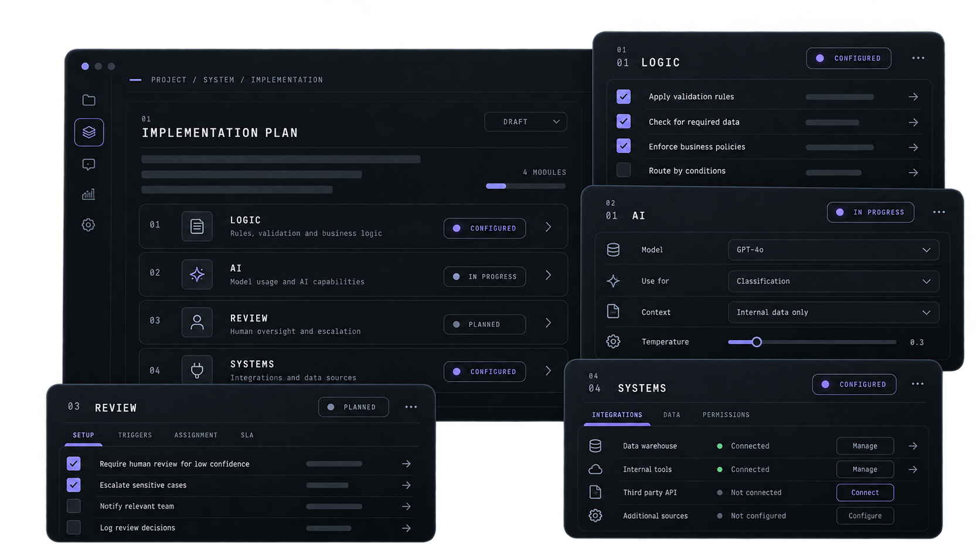Expand the LOGIC module row chevron
The width and height of the screenshot is (980, 552).
[549, 227]
